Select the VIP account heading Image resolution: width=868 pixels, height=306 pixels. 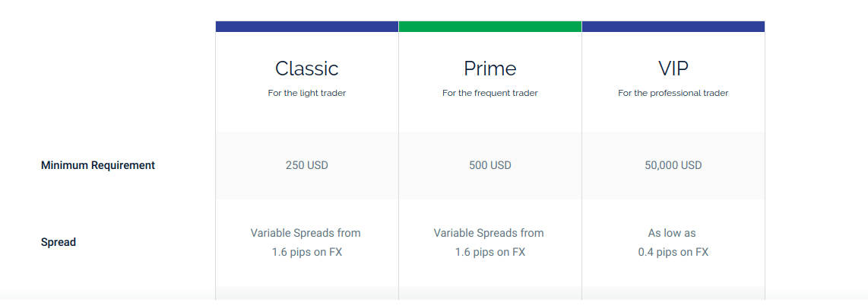coord(673,69)
